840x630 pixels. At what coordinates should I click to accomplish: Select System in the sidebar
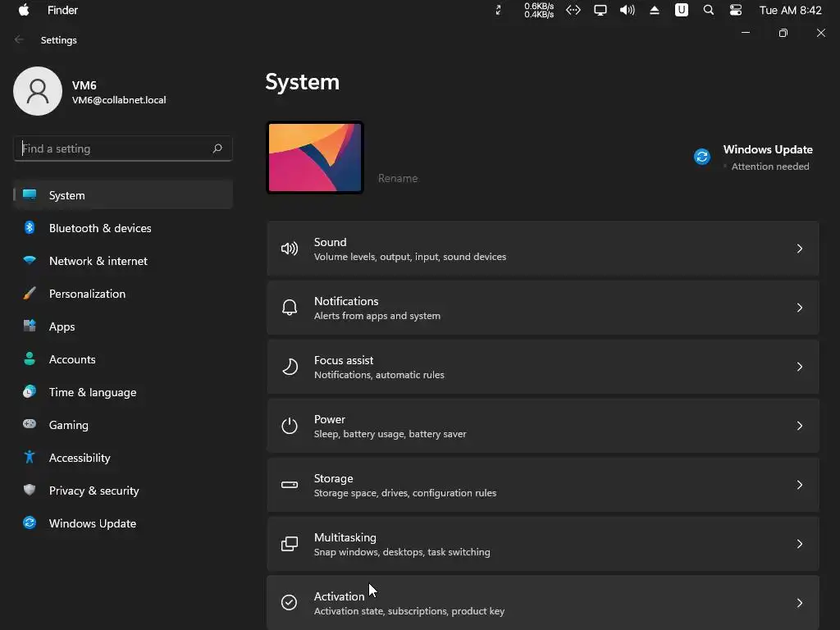[x=123, y=195]
